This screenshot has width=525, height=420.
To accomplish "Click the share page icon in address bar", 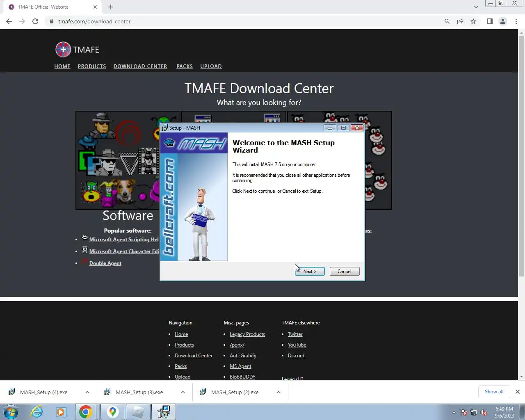I will coord(460,21).
